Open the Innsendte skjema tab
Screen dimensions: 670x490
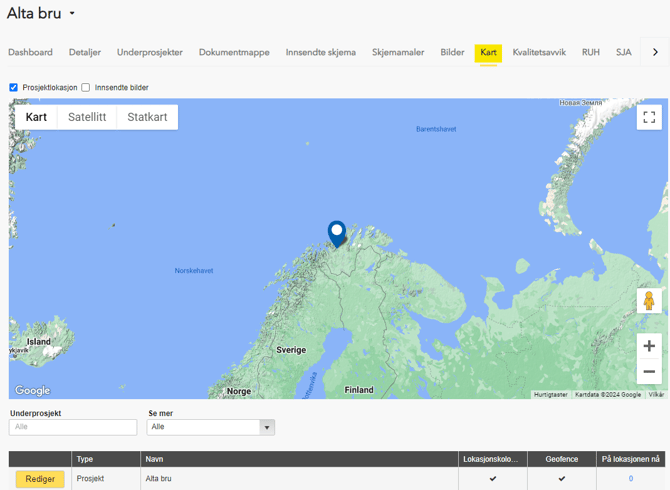(320, 52)
